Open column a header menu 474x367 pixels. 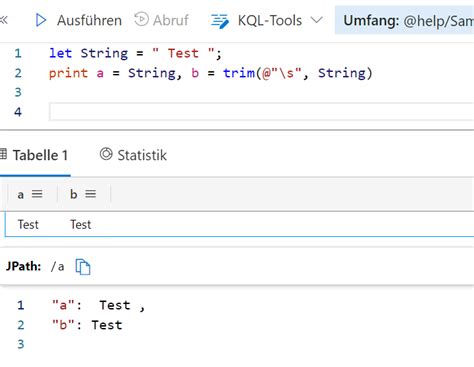coord(37,194)
